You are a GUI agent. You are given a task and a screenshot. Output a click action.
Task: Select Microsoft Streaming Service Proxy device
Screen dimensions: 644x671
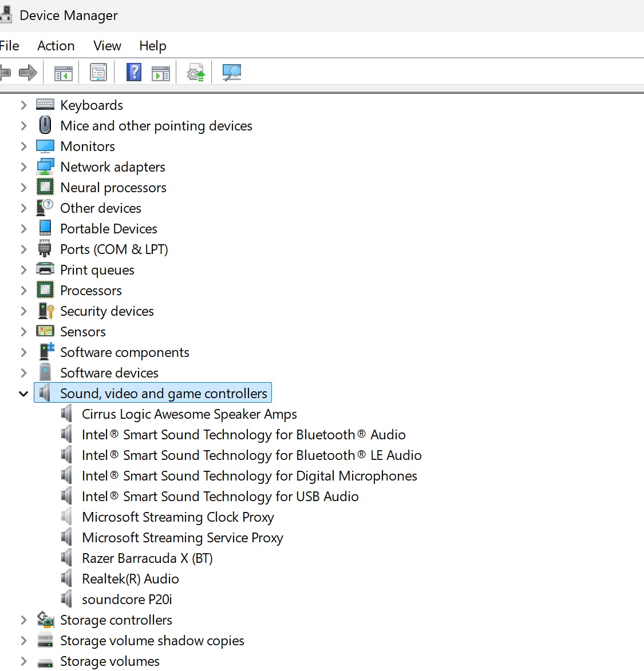(x=183, y=538)
